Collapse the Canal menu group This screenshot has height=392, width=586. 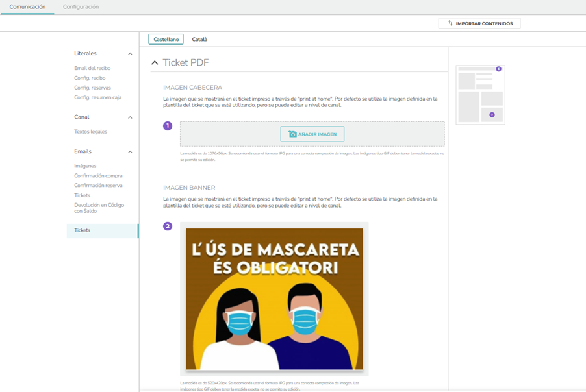coord(130,117)
